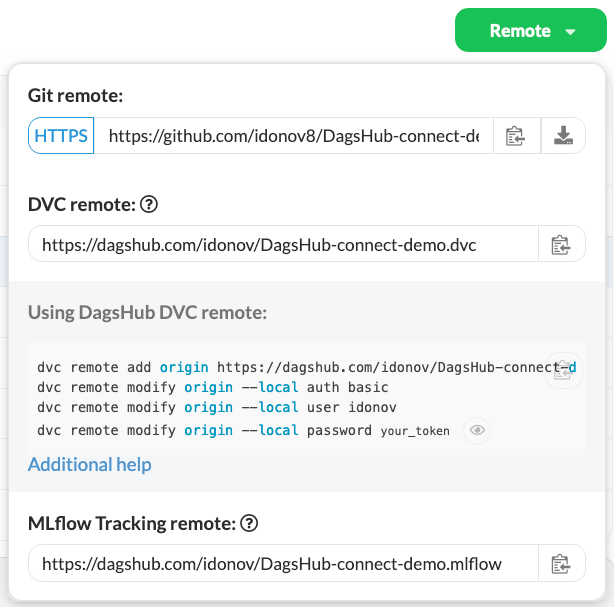
Task: Copy the DVC remote URL
Action: (x=562, y=244)
